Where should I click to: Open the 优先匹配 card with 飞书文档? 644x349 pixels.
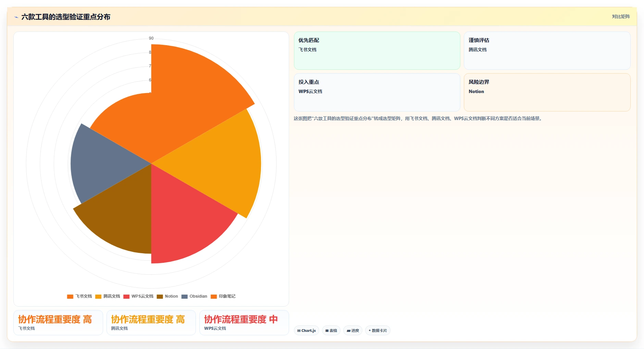pos(377,51)
